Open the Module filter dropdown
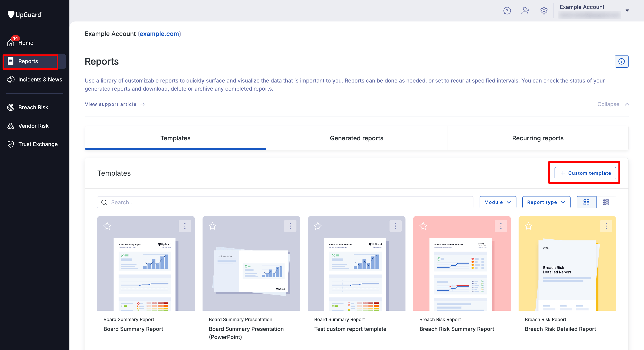The width and height of the screenshot is (644, 350). pos(497,202)
